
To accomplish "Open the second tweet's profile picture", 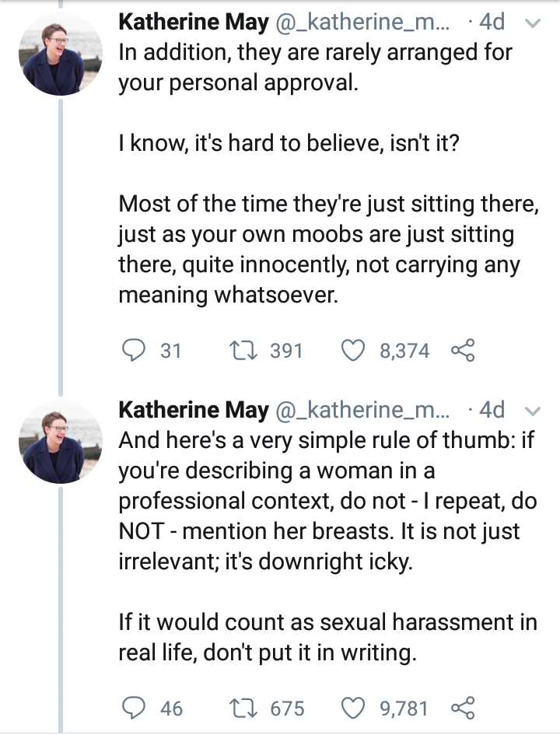I will (61, 441).
